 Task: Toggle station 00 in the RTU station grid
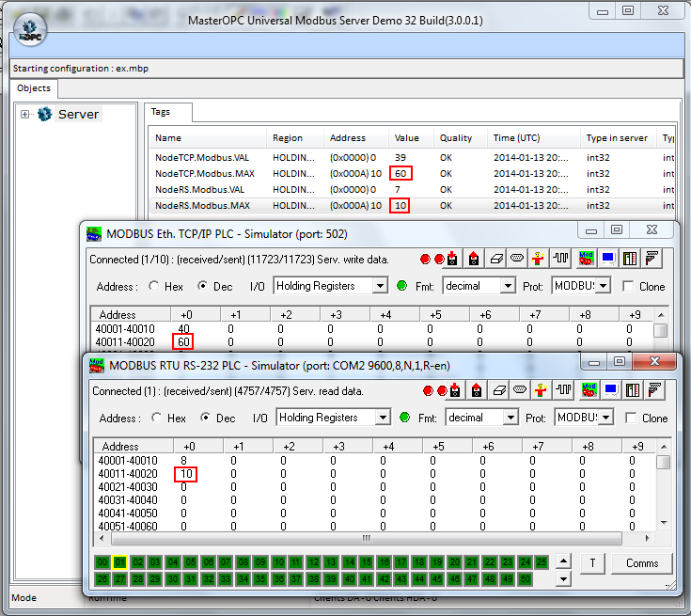coord(102,561)
